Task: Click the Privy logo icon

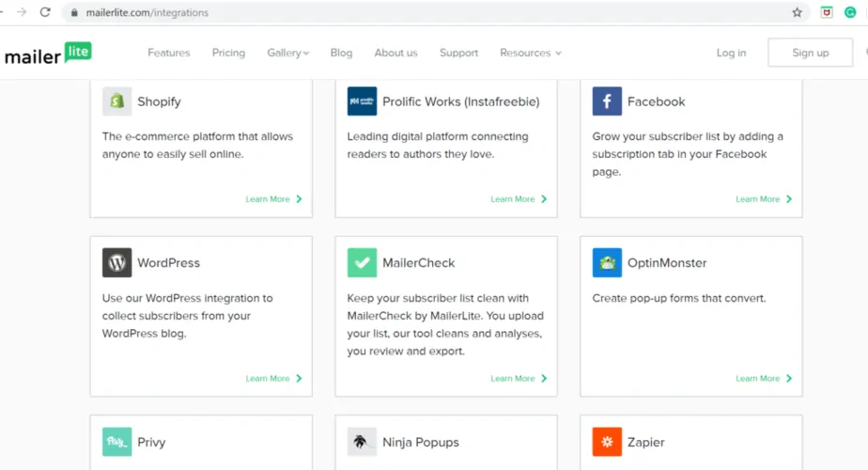Action: tap(116, 442)
